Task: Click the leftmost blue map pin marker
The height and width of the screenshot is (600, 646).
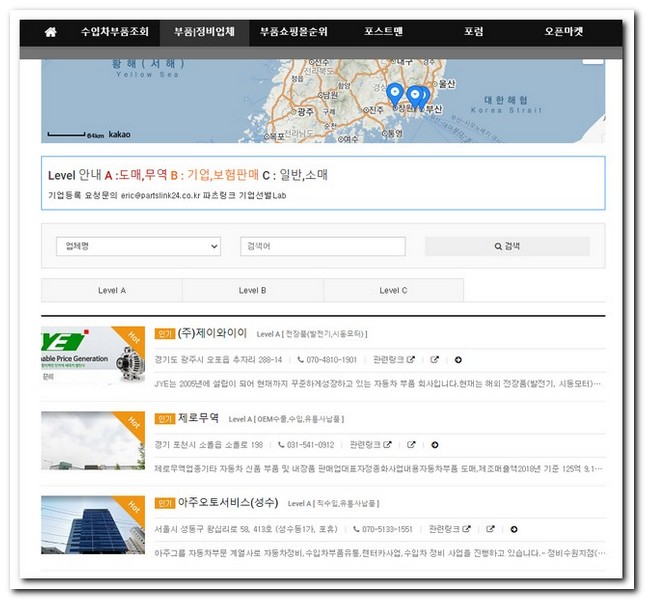Action: click(x=395, y=93)
